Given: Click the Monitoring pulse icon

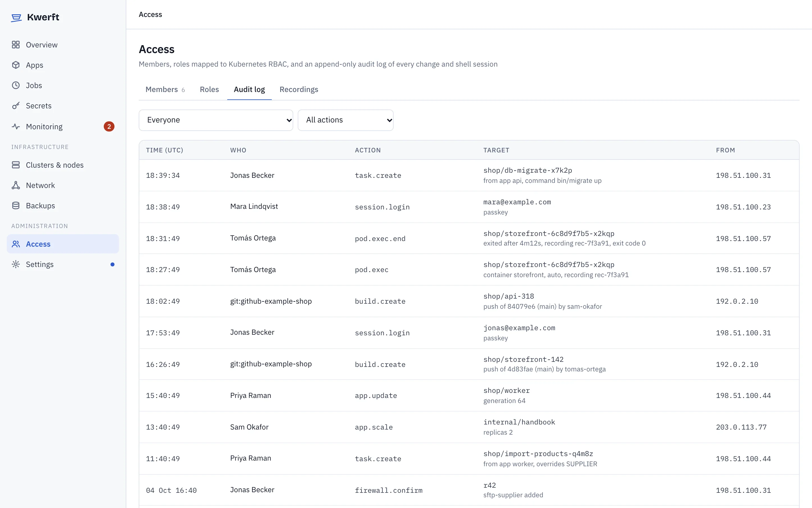Looking at the screenshot, I should [16, 127].
